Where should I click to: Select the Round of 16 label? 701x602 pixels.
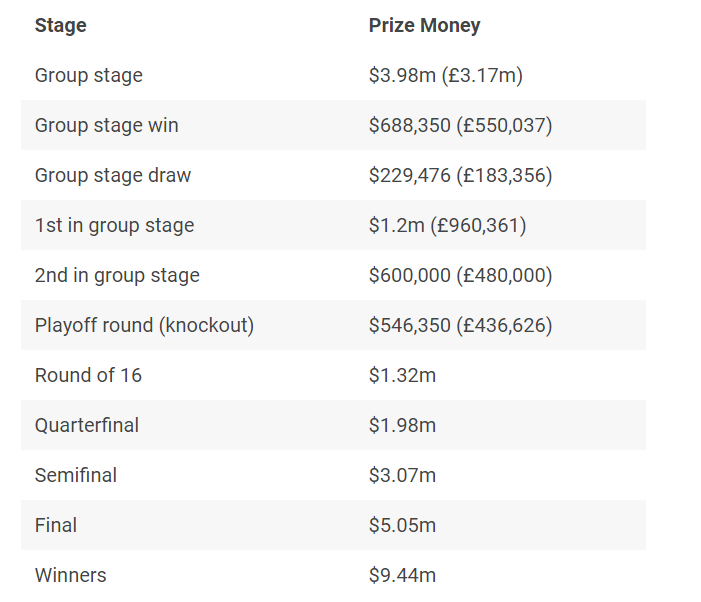88,375
